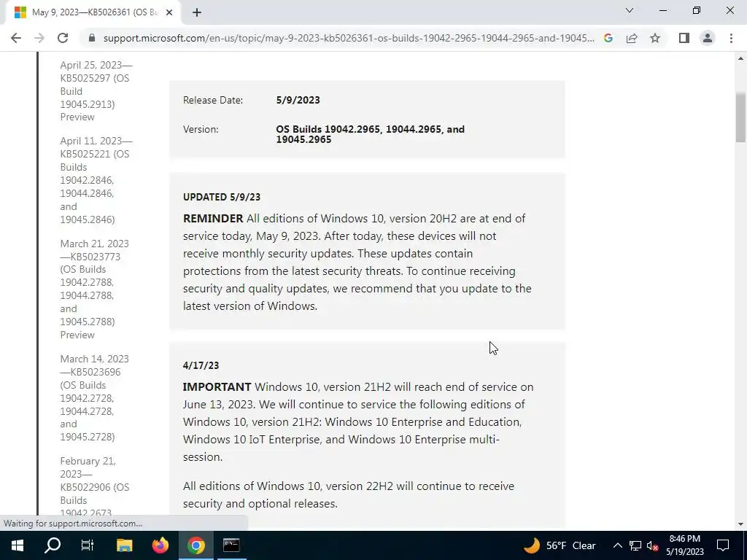Screen dimensions: 747x560
Task: Open Google search icon in address bar
Action: [608, 38]
